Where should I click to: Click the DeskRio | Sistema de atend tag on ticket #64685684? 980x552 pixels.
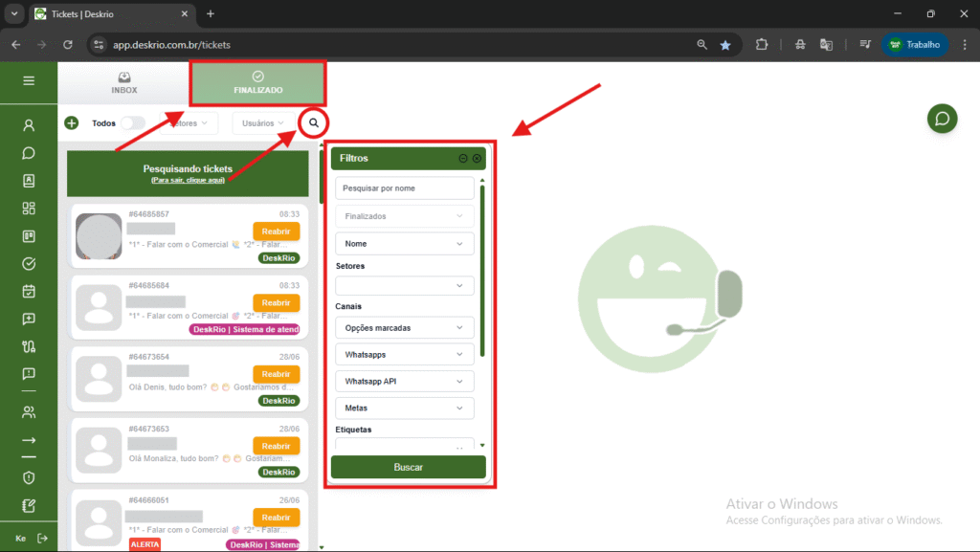point(245,329)
